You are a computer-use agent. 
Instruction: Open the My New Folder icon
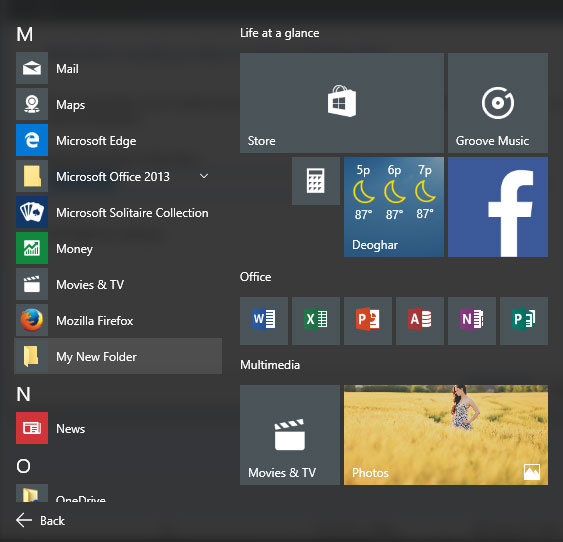(x=32, y=356)
